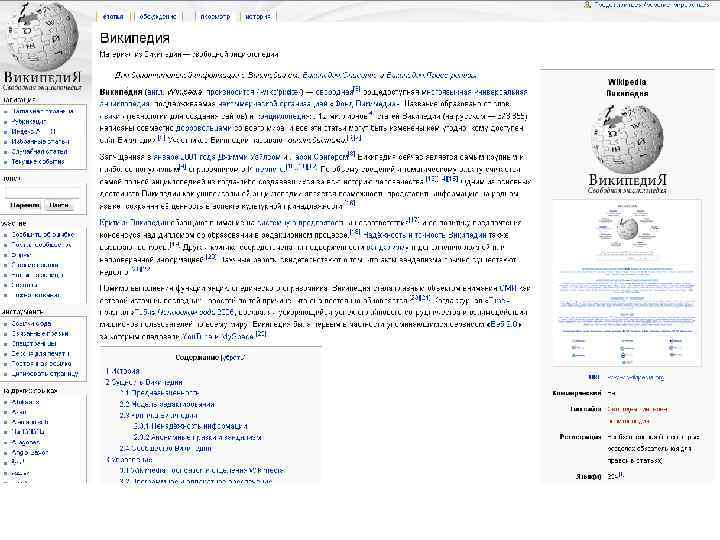Open the main-page screenshot thumbnail in the infobox

(x=627, y=283)
